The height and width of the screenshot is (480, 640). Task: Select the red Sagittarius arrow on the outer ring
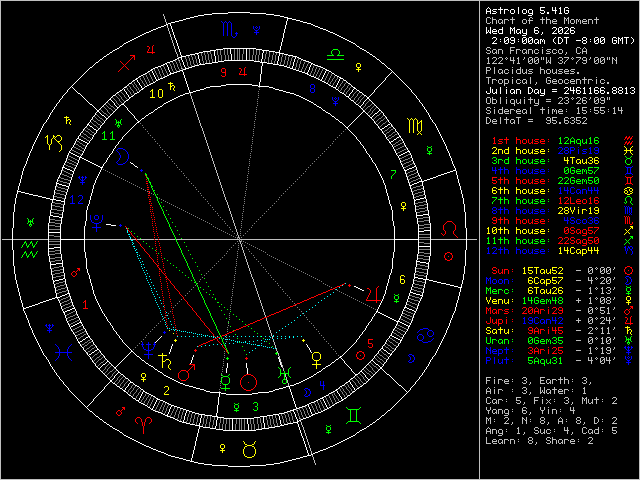click(127, 64)
